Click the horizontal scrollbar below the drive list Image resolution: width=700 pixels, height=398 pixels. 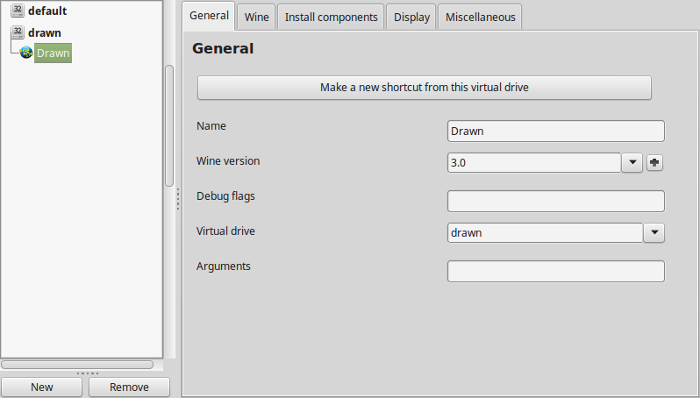coord(77,365)
